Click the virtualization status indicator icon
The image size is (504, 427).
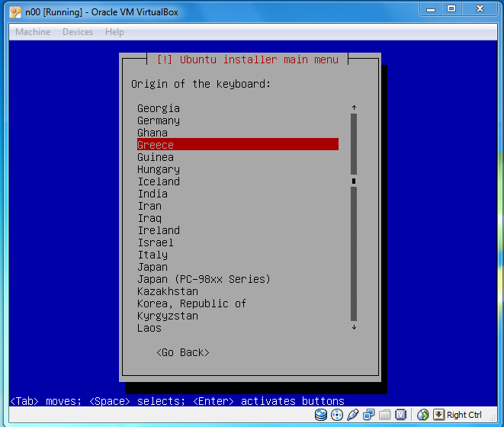click(400, 415)
